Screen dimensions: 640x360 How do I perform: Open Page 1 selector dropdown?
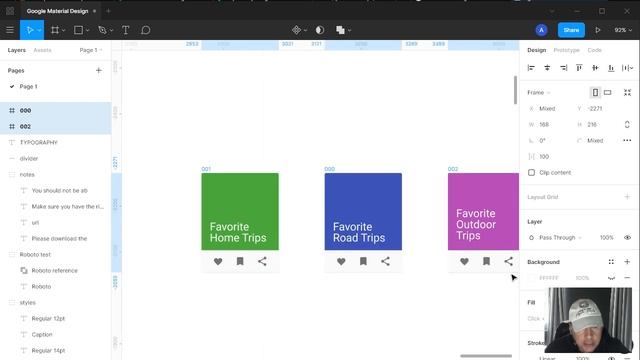[x=91, y=50]
